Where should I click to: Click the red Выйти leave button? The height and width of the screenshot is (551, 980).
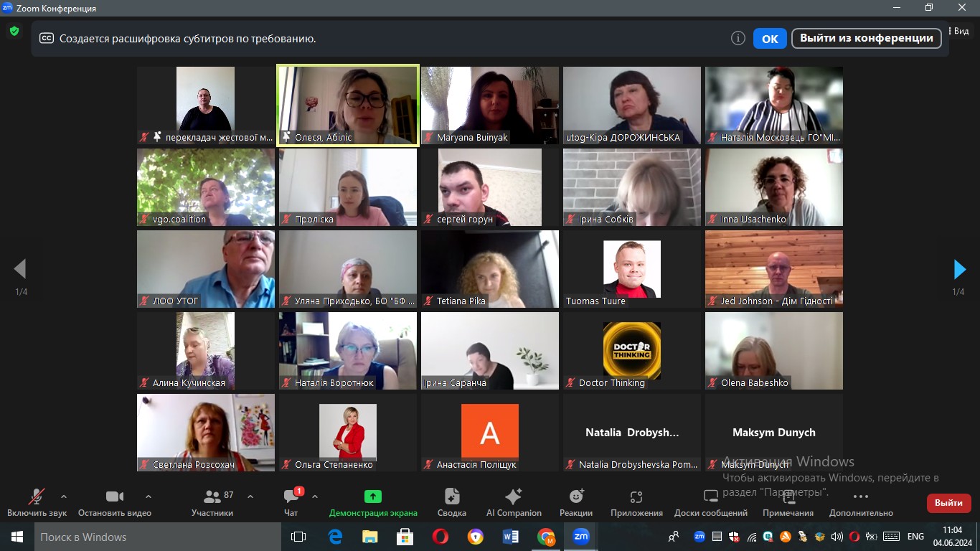[948, 503]
